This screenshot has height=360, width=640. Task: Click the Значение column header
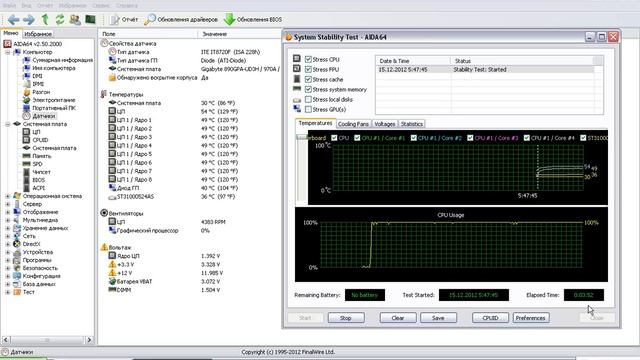[x=239, y=34]
